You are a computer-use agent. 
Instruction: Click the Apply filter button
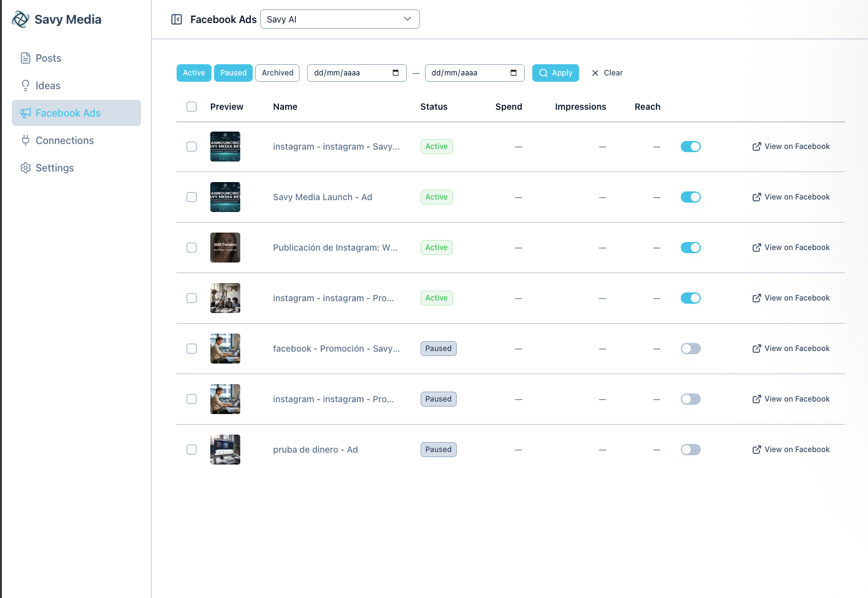pos(555,72)
